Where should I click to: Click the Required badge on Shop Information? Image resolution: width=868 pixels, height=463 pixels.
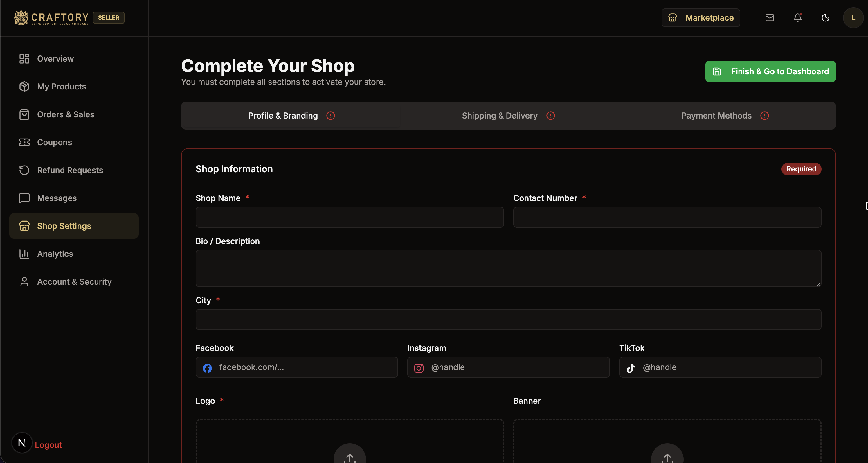point(801,169)
